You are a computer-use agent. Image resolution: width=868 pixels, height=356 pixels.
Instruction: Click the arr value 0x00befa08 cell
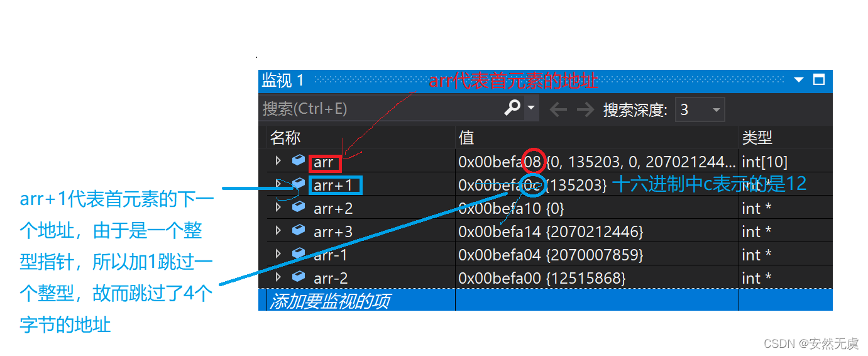[597, 162]
